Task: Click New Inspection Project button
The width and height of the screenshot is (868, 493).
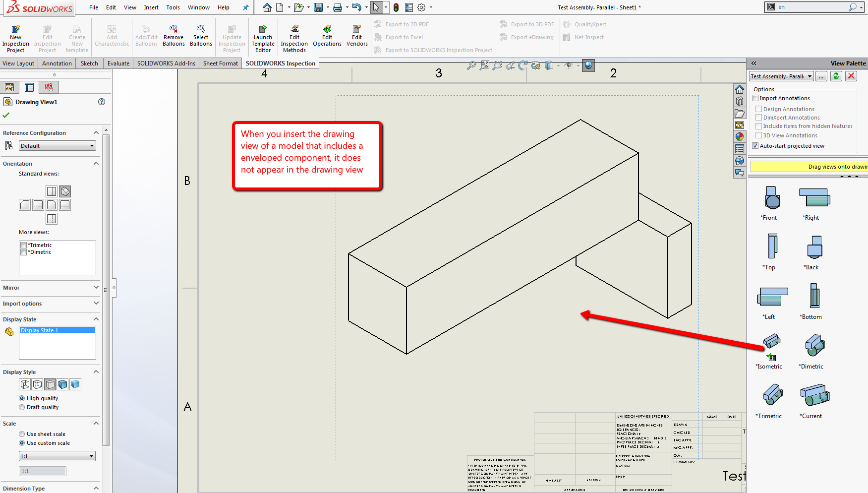Action: 16,38
